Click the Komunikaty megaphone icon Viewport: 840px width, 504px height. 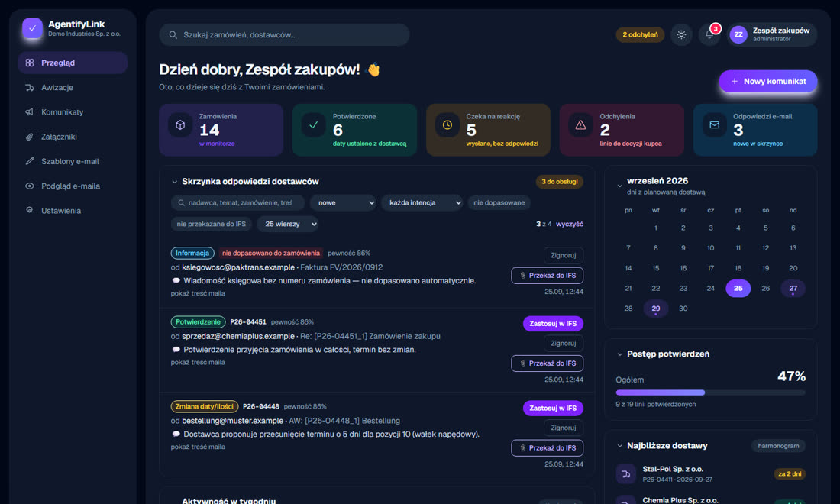30,112
